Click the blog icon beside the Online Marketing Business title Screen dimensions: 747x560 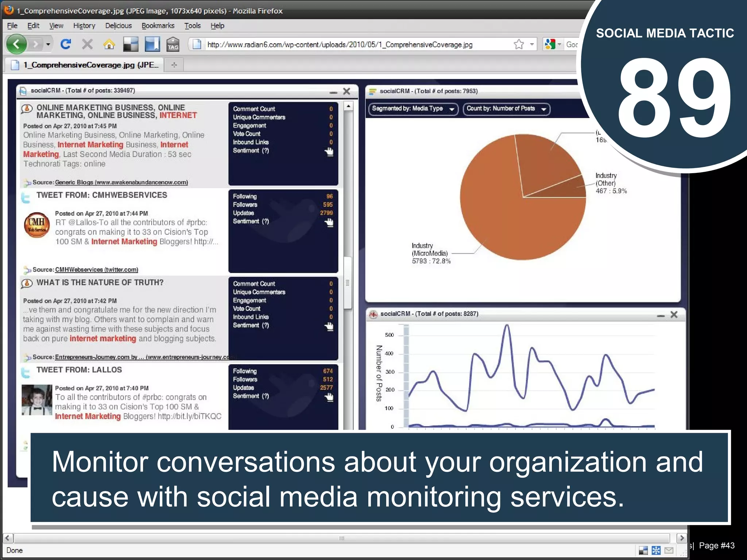26,108
